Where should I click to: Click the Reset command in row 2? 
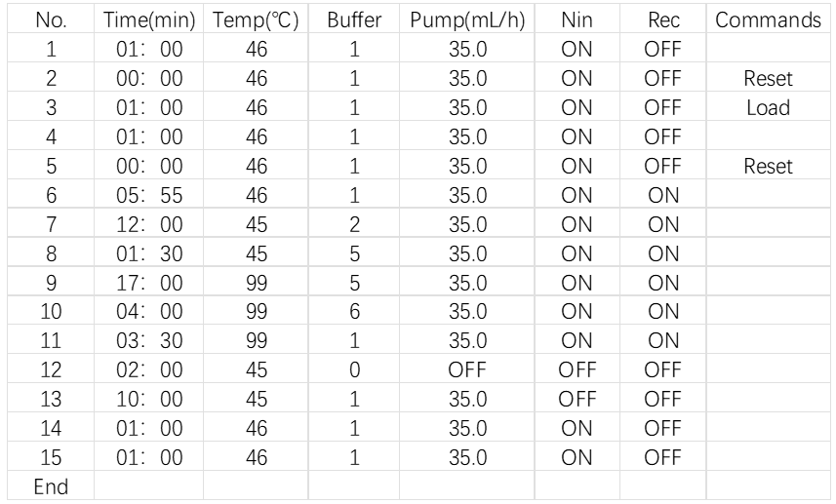click(768, 78)
